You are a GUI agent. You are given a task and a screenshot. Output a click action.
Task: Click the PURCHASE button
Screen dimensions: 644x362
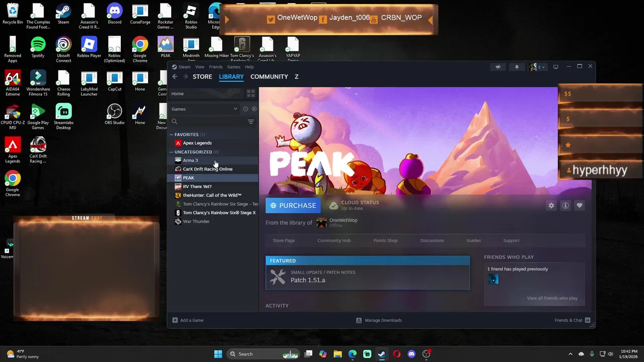pos(293,205)
